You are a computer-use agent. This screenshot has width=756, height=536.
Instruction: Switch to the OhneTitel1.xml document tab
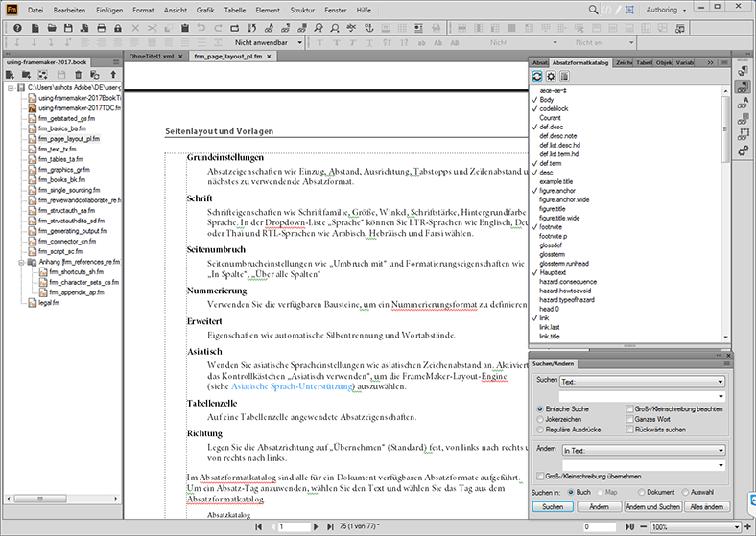154,57
